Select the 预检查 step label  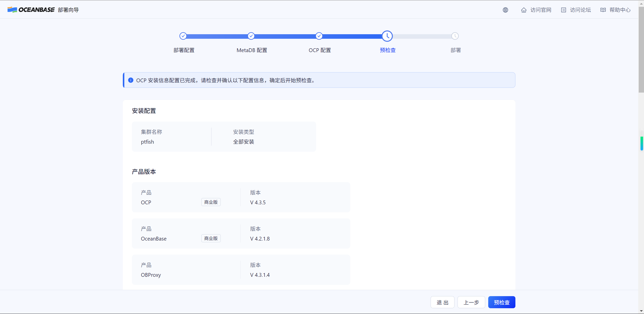click(x=388, y=50)
